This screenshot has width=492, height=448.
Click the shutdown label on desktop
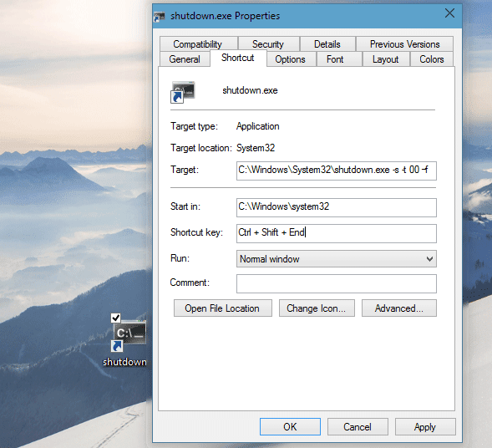tap(124, 362)
